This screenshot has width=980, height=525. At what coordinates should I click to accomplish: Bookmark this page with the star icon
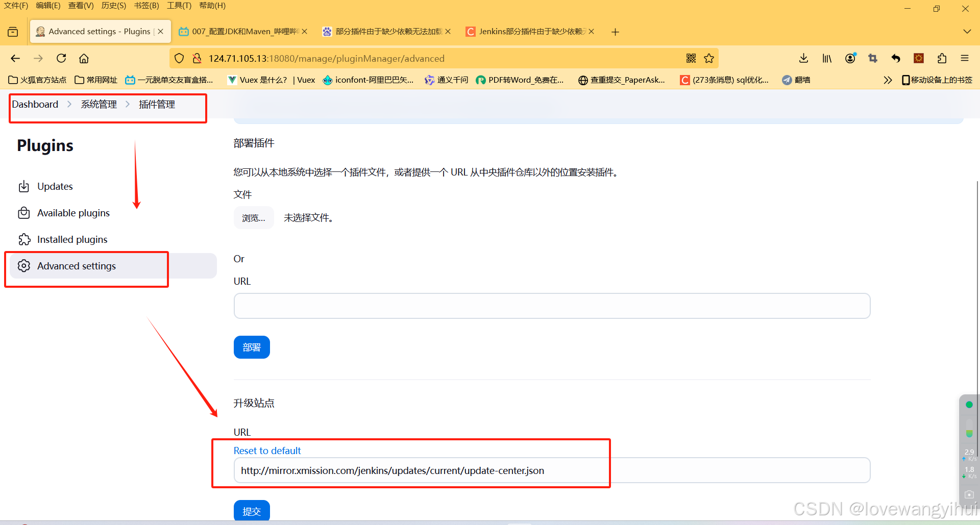709,58
